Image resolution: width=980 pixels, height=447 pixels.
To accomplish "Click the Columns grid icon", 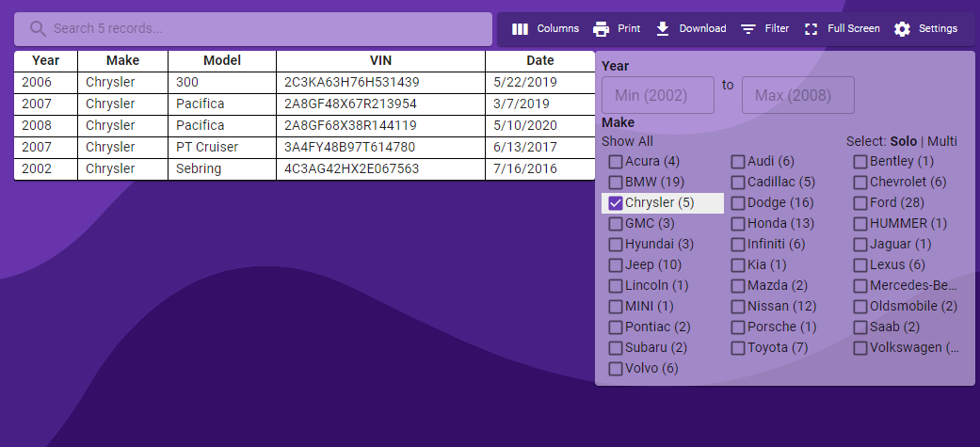I will [520, 29].
